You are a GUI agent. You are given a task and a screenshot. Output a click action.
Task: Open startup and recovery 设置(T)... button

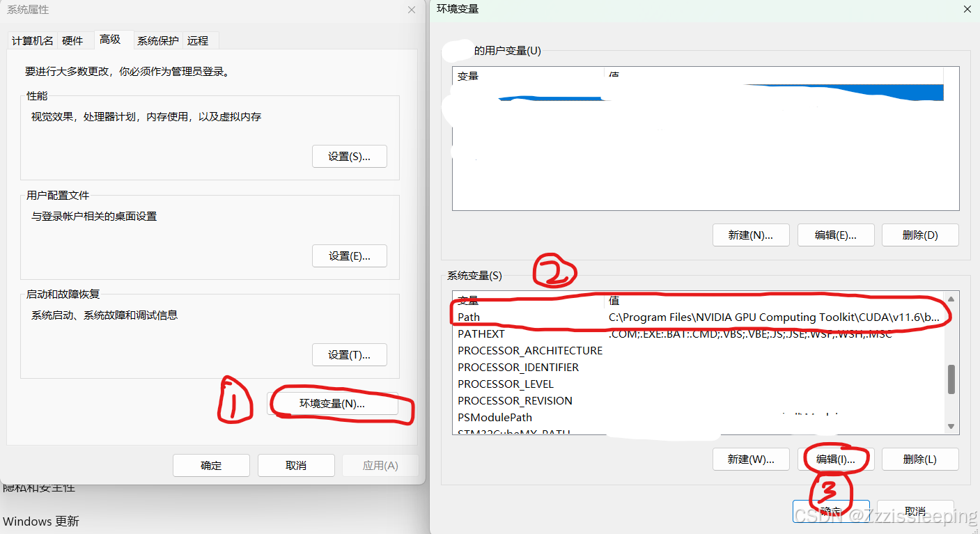[x=349, y=355]
